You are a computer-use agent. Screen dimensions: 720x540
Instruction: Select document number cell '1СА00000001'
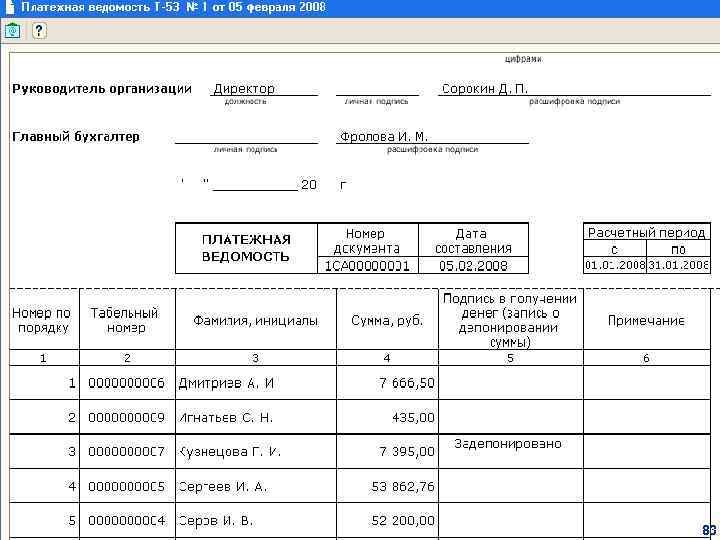click(x=368, y=265)
